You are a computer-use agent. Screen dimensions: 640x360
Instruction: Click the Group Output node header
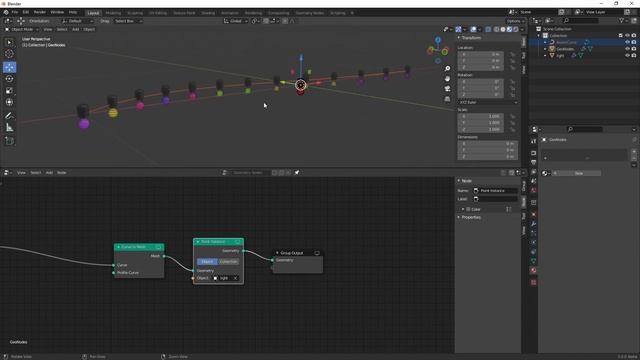click(x=298, y=253)
